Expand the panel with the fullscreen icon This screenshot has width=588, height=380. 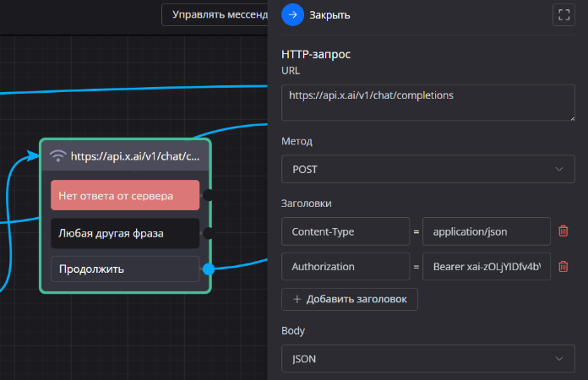[x=563, y=14]
